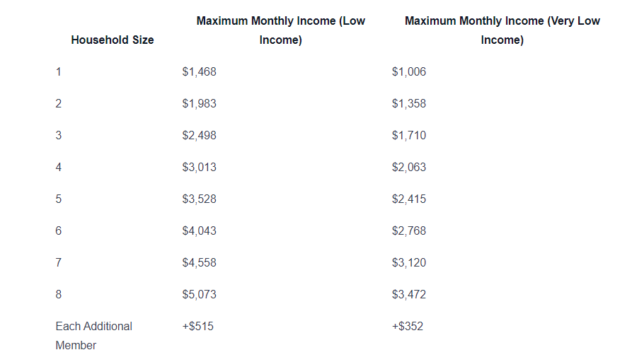Select the $3,528 value for household of 5
644x362 pixels.
pos(199,199)
